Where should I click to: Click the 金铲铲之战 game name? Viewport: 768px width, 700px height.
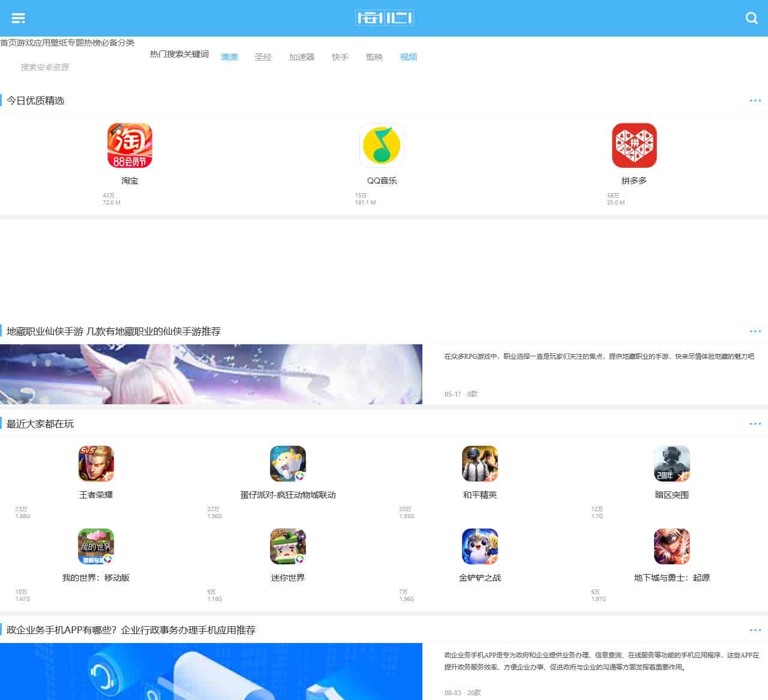coord(480,578)
